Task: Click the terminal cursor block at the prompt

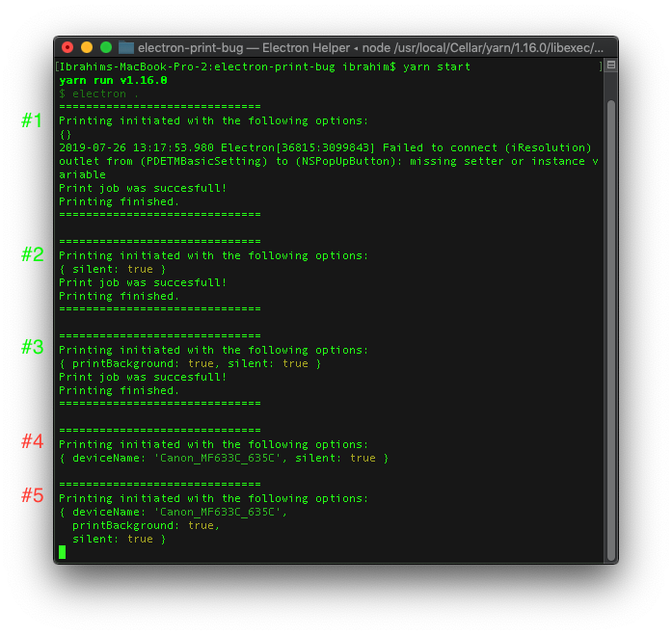Action: (63, 552)
